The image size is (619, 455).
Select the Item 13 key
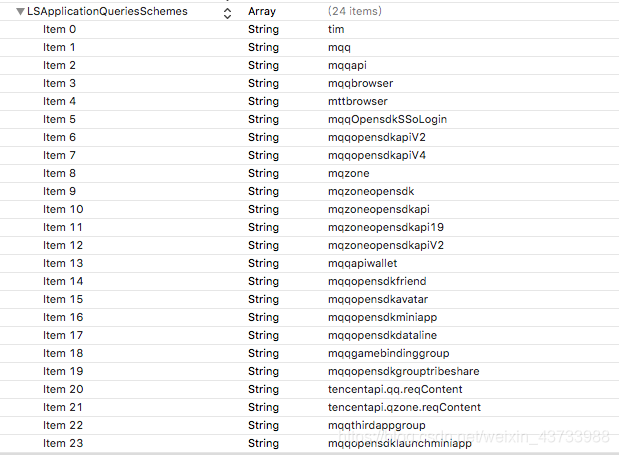coord(63,264)
